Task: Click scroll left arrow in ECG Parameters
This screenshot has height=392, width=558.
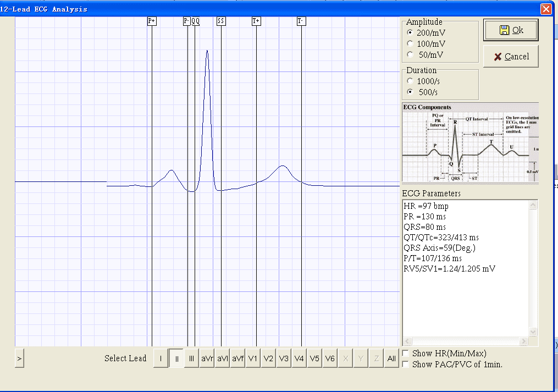Action: pos(408,341)
